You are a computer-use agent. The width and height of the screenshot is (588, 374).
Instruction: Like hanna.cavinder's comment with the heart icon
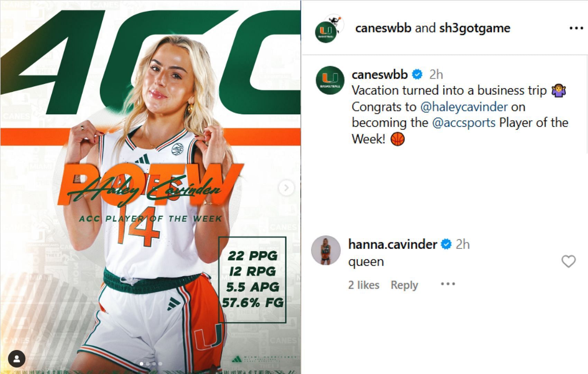point(568,261)
